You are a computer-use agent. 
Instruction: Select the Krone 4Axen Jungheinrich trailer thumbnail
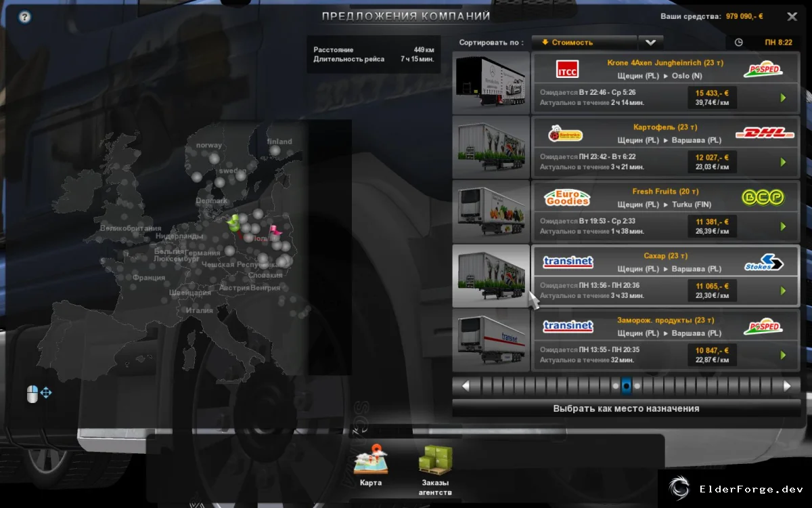(x=491, y=83)
